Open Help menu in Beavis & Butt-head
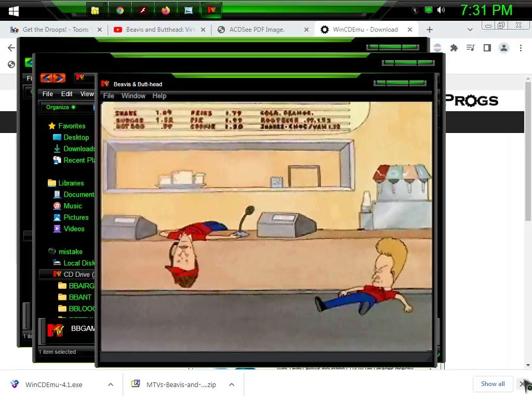The image size is (532, 399). point(159,96)
